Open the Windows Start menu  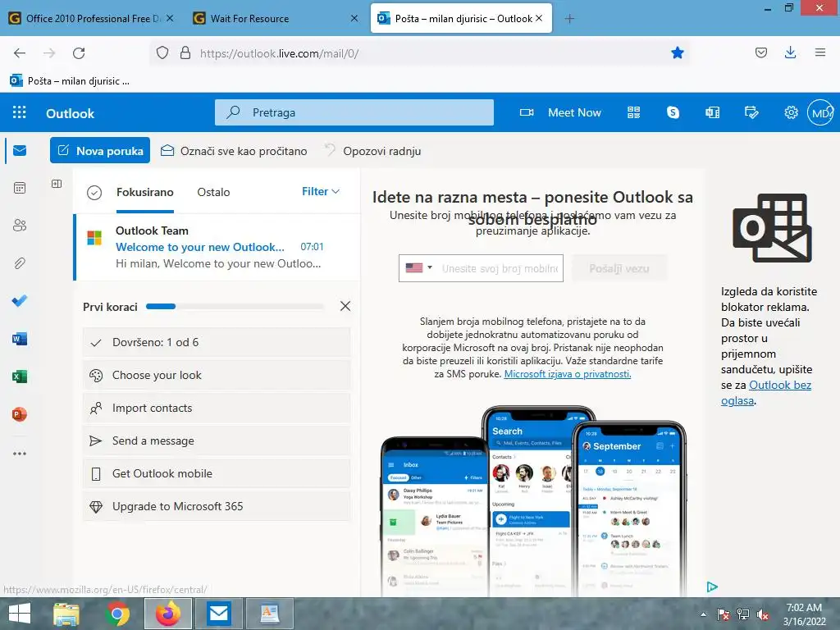coord(20,614)
